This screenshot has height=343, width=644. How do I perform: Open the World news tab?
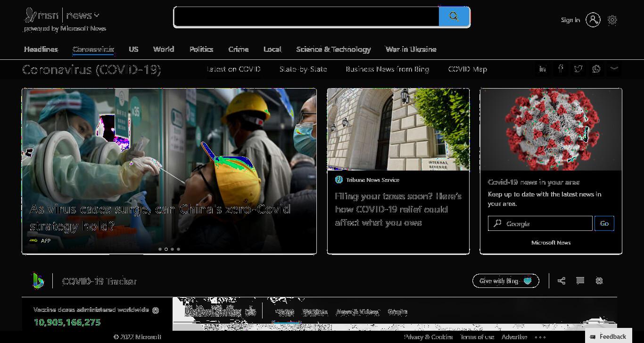164,49
